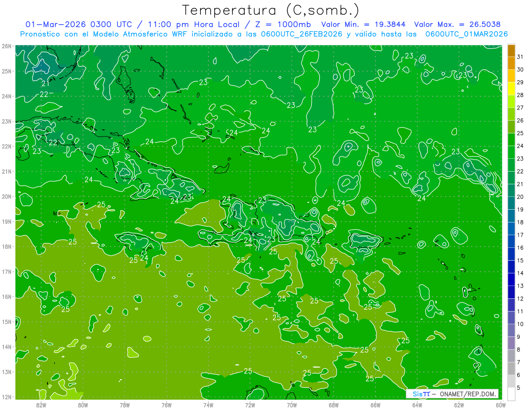
Task: Click the '5' label on the color scale
Action: (519, 388)
